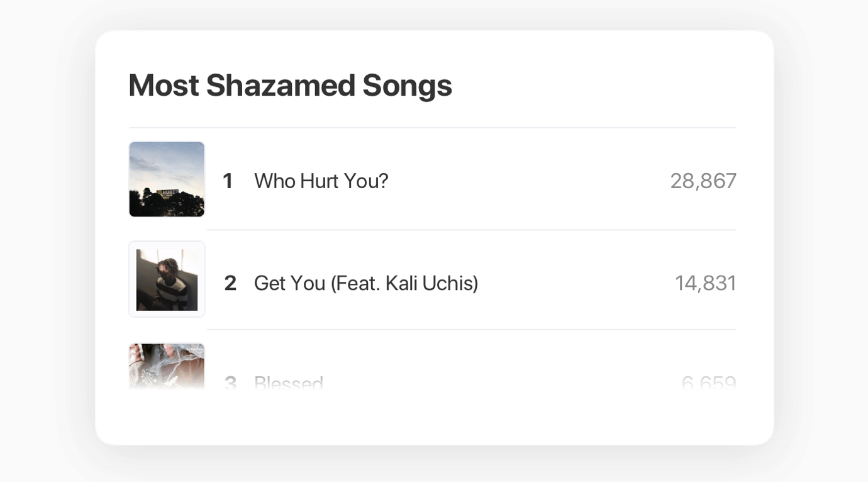Click the divider between first and second songs
868x482 pixels.
[x=471, y=230]
